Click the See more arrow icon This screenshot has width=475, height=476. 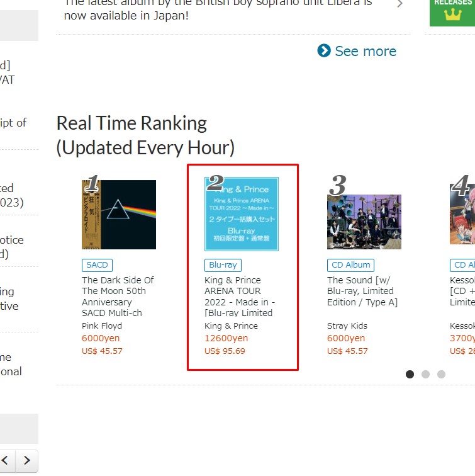click(x=324, y=51)
